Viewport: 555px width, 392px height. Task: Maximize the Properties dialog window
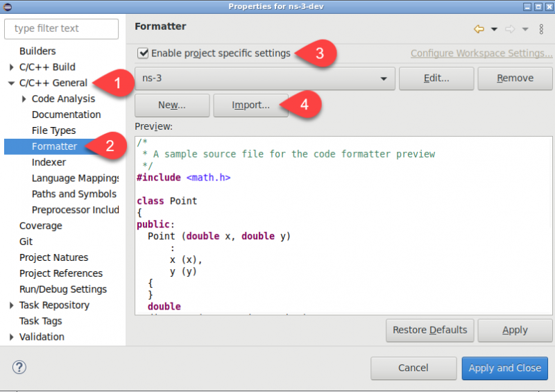click(538, 7)
